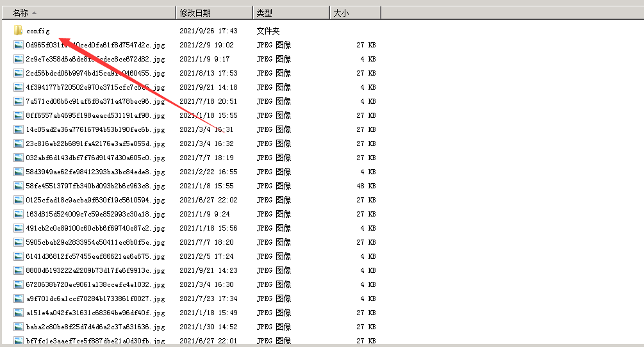Select the config folder icon
This screenshot has height=360, width=644.
click(x=18, y=30)
